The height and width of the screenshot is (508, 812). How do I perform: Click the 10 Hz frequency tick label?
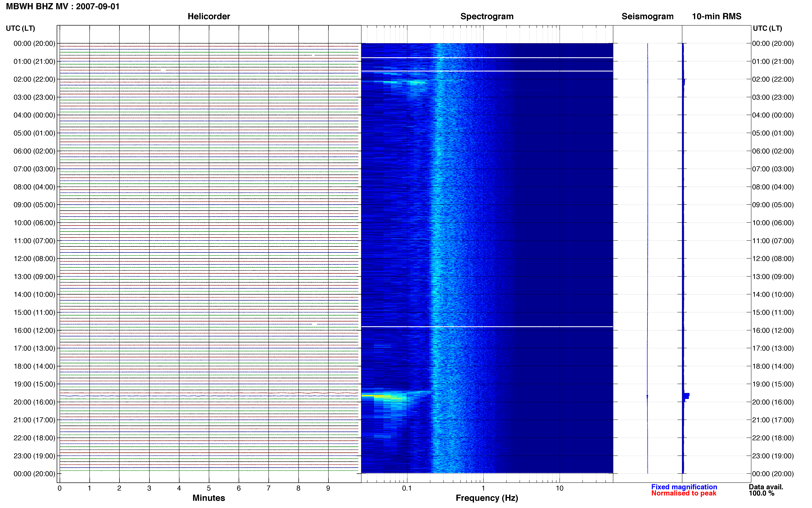pos(559,488)
